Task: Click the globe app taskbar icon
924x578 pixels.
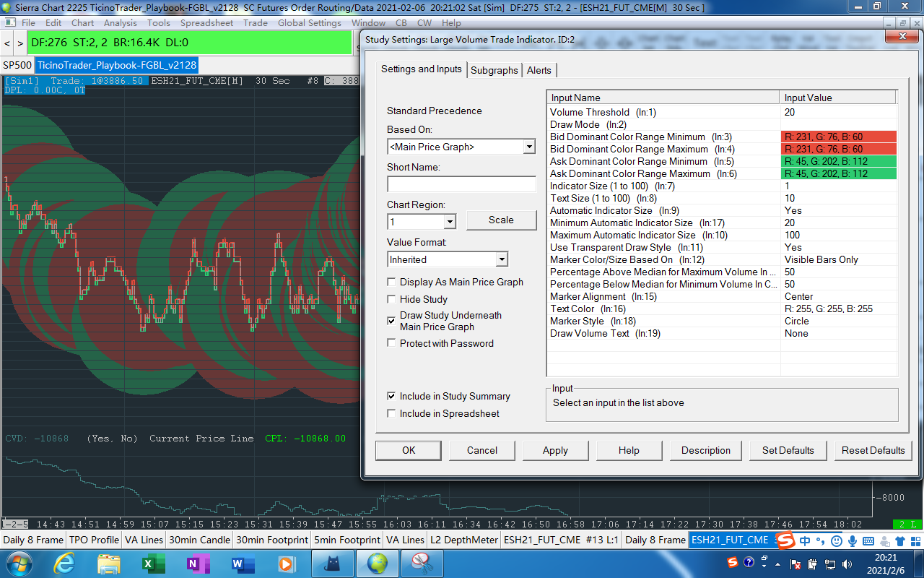Action: click(x=378, y=563)
